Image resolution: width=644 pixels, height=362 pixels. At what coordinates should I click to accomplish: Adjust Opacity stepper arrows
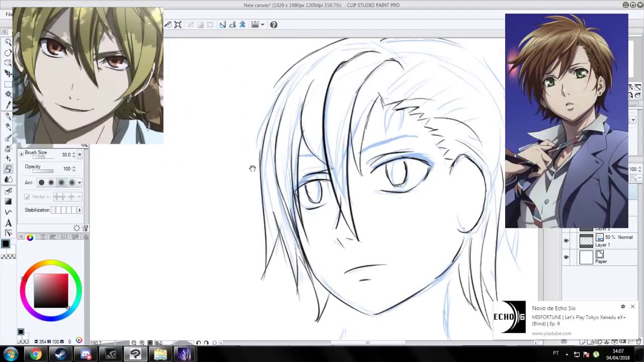tap(74, 169)
